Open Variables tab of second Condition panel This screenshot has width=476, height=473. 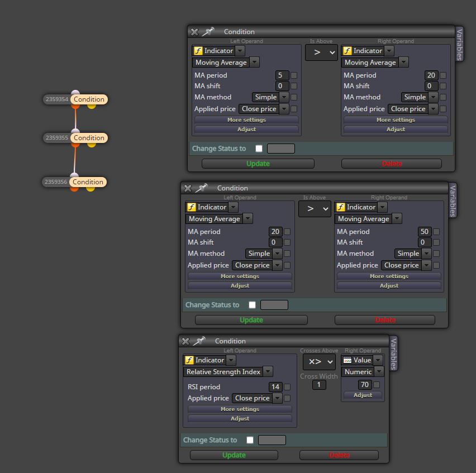(x=453, y=200)
